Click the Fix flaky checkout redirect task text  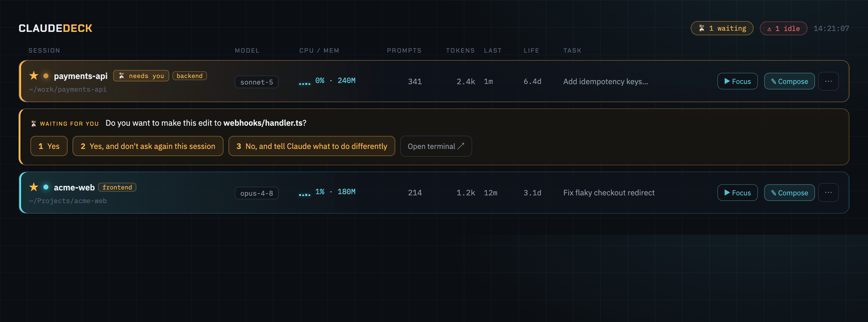[x=609, y=193]
